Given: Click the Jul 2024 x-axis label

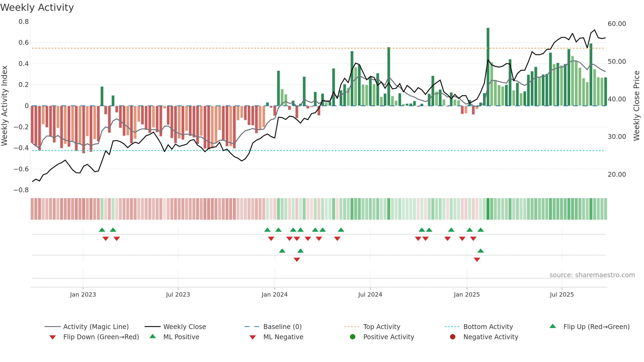Looking at the screenshot, I should click(x=370, y=294).
